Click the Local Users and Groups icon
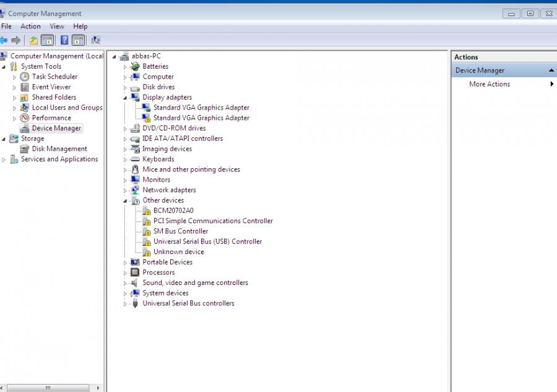 (25, 108)
